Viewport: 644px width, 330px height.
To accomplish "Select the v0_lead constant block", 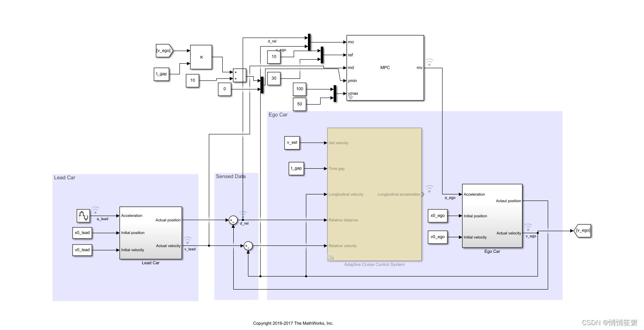I will (x=82, y=250).
